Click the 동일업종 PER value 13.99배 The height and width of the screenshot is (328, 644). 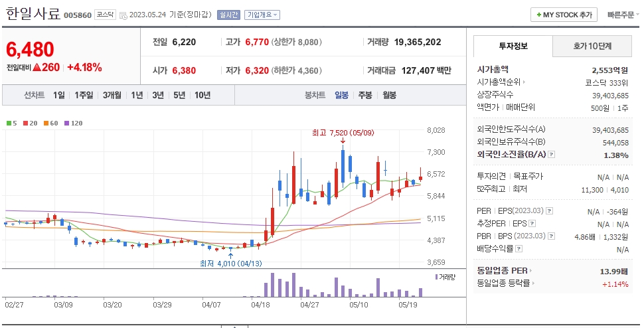tap(614, 272)
